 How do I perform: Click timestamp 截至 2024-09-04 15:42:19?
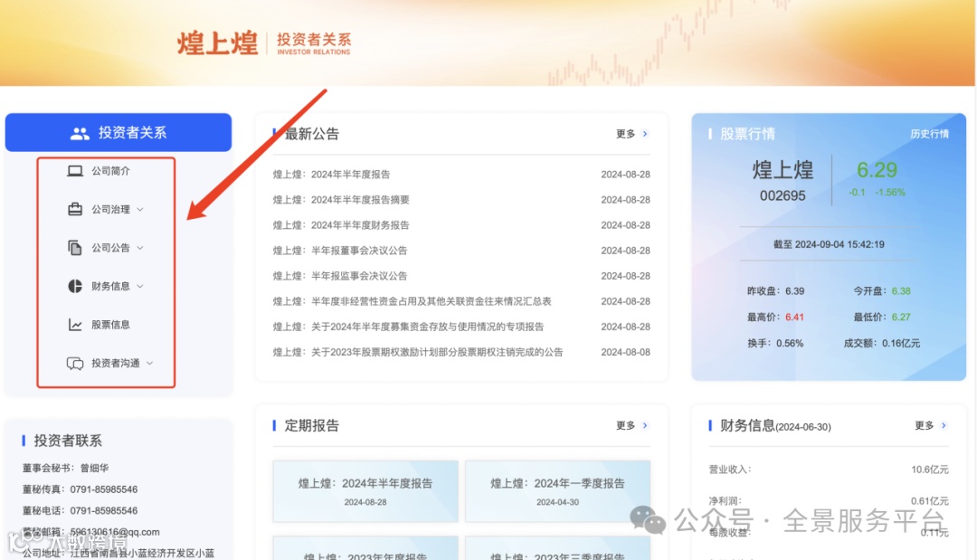tap(829, 245)
